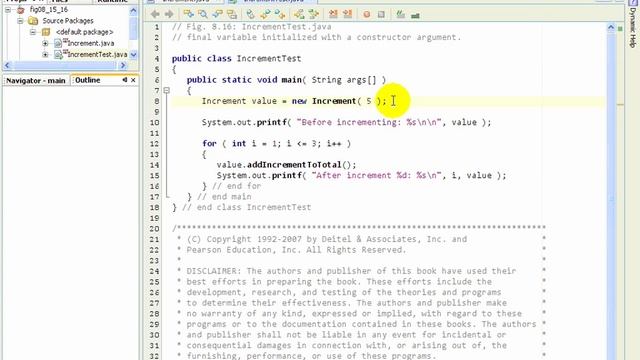Image resolution: width=640 pixels, height=360 pixels.
Task: Click the Comment toolbar icon
Action: click(400, 15)
